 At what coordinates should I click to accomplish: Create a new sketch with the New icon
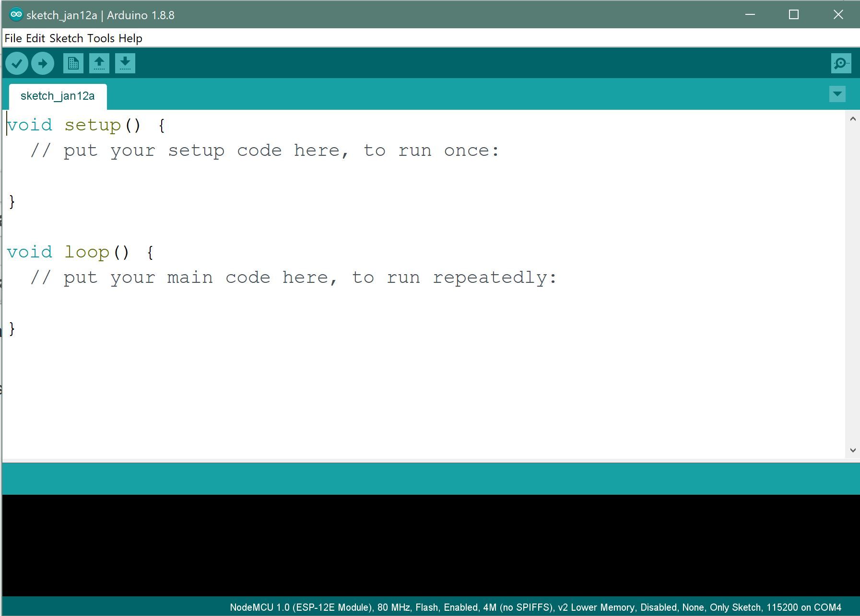(x=73, y=63)
